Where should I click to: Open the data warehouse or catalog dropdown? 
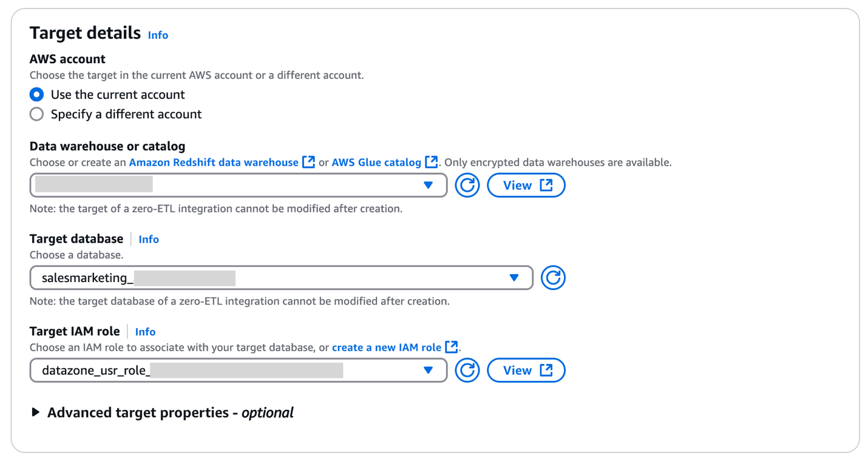[x=239, y=186]
